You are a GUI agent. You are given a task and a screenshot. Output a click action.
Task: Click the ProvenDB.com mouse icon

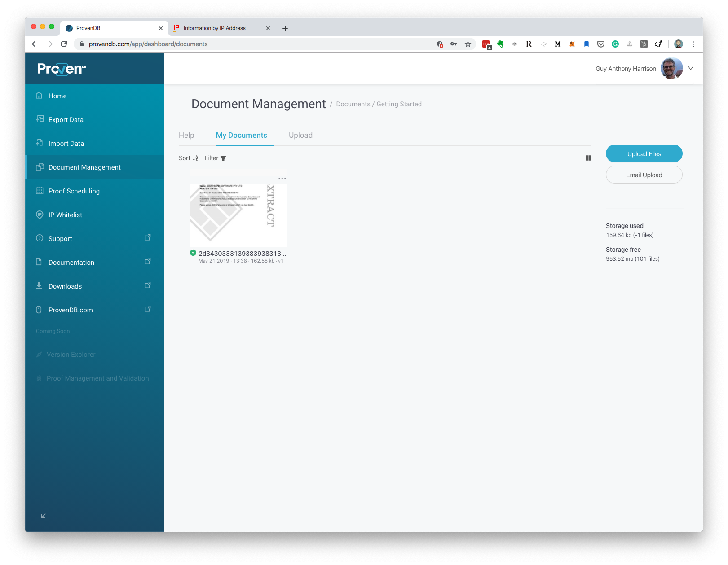click(x=39, y=310)
